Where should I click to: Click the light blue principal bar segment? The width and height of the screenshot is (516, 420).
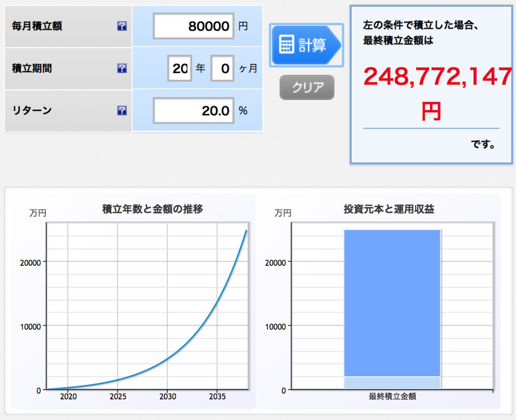[x=392, y=383]
